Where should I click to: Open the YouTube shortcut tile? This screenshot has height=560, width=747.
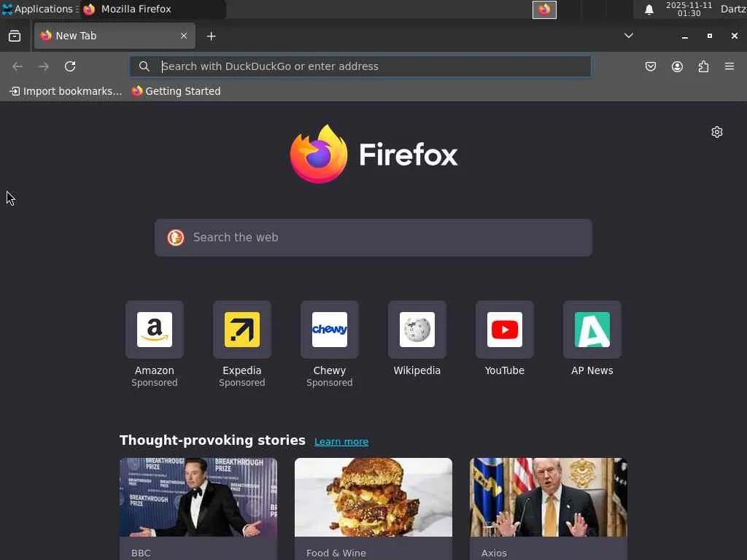click(x=505, y=330)
